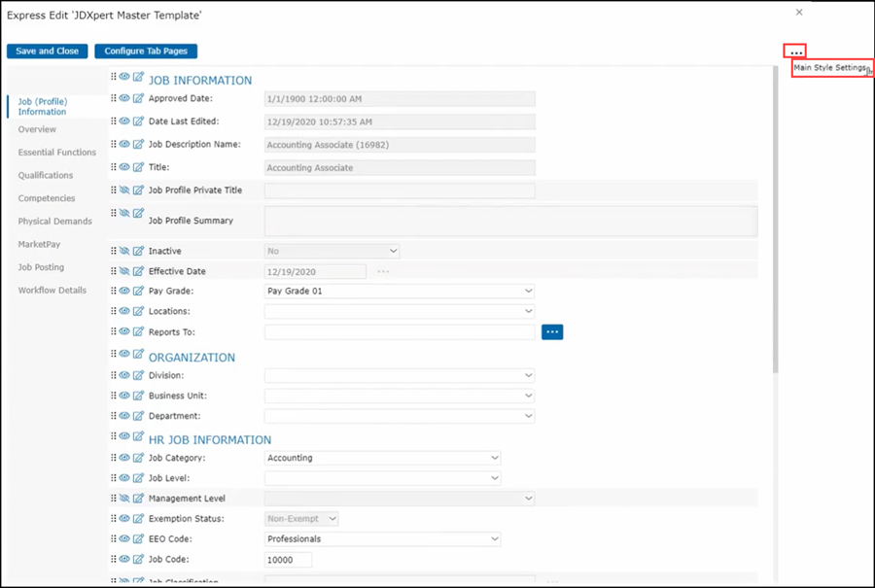Image resolution: width=875 pixels, height=588 pixels.
Task: Click the Job Code input field
Action: point(288,560)
